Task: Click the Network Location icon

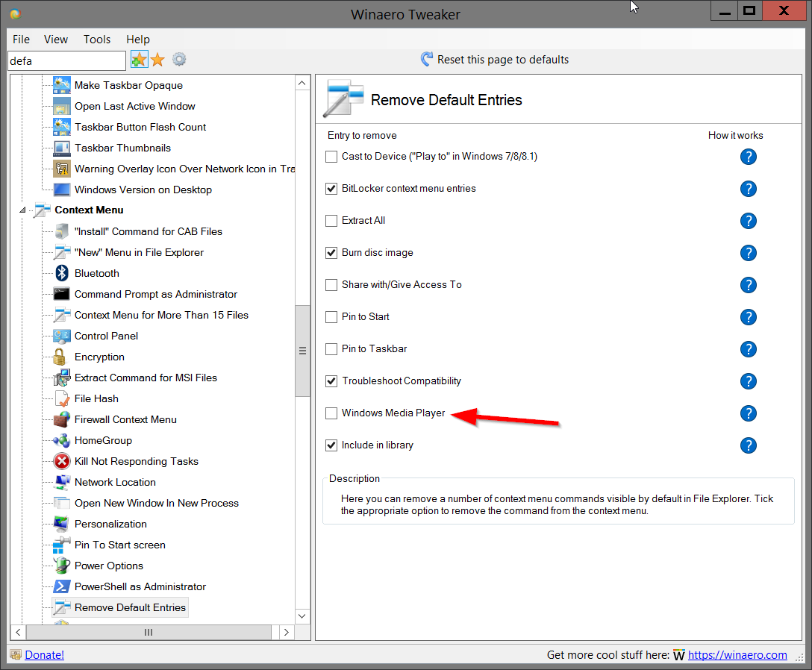Action: tap(62, 482)
